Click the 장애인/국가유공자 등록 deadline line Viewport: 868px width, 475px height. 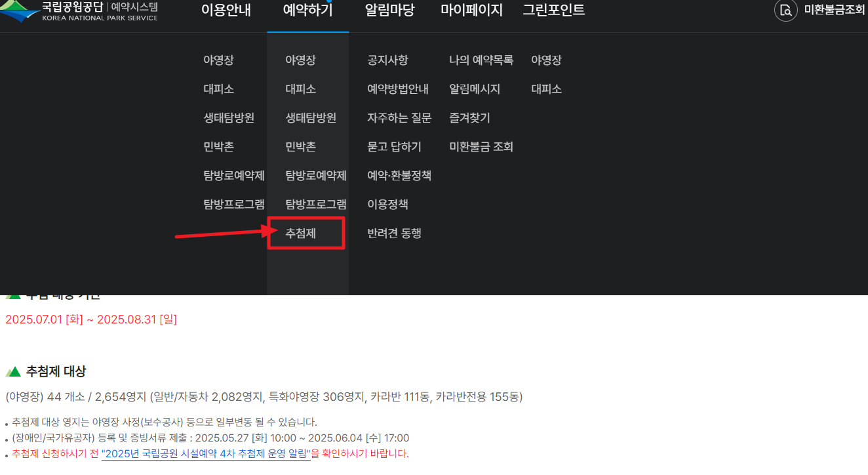(210, 438)
